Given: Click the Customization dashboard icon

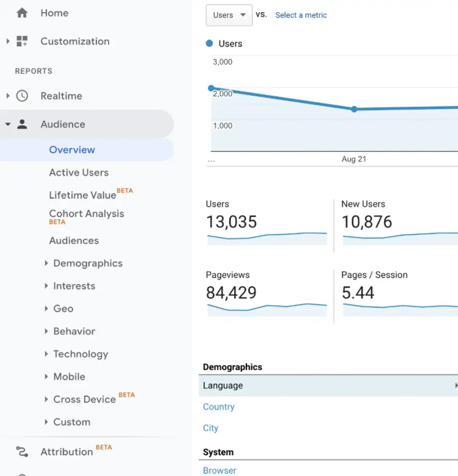Looking at the screenshot, I should 22,41.
